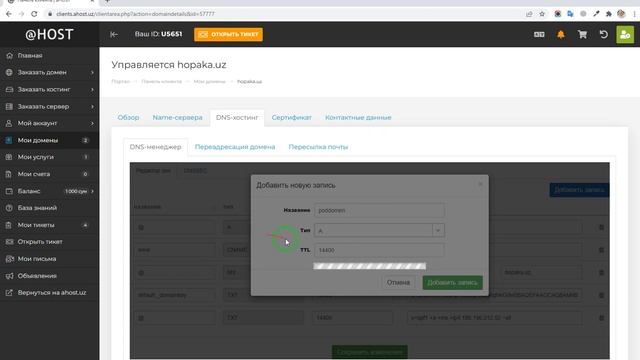Click the refresh arrow icon in header
Viewport: 640px width, 360px height.
(604, 34)
